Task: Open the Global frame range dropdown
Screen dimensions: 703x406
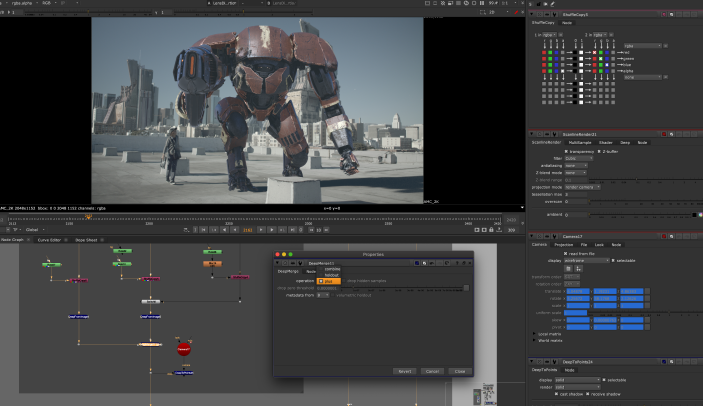Action: (35, 229)
